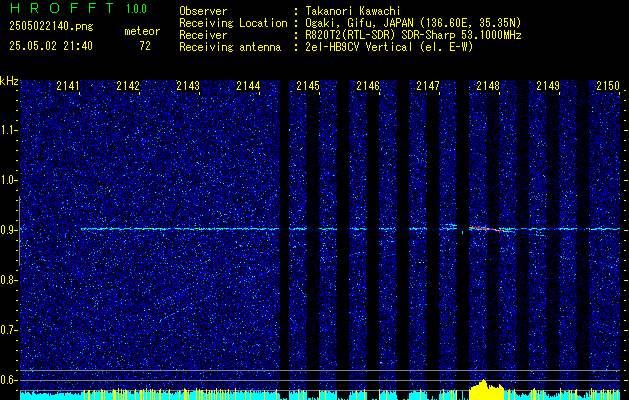Click the version number 1.0.0

[136, 8]
